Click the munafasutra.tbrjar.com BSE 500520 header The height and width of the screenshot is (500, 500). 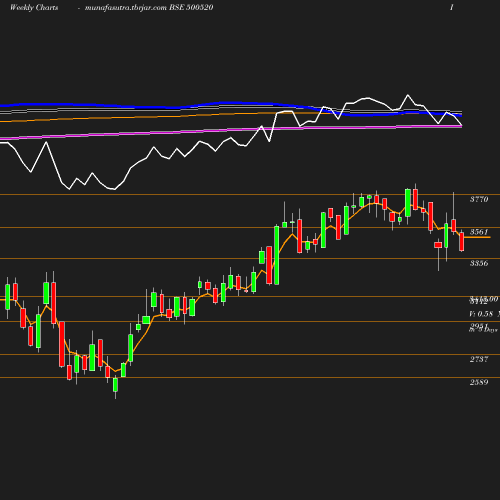149,8
